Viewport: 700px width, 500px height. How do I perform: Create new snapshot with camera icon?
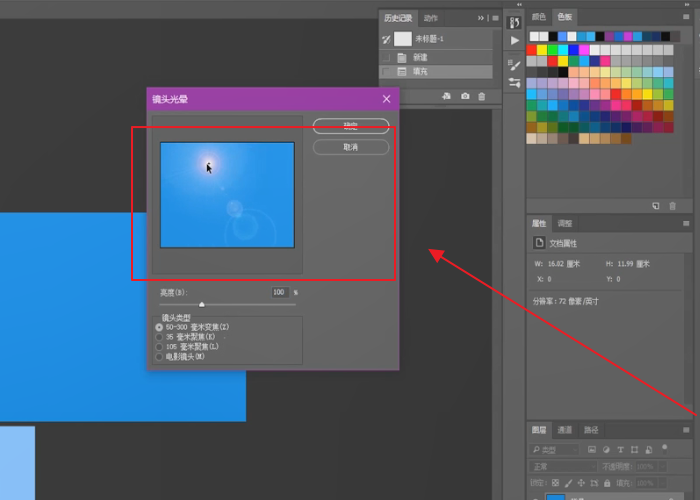tap(465, 96)
